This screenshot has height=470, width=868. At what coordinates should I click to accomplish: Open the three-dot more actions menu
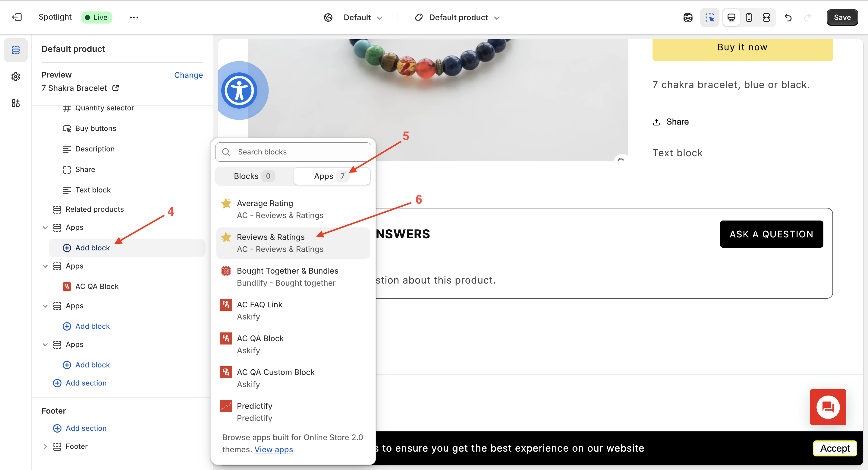coord(134,17)
